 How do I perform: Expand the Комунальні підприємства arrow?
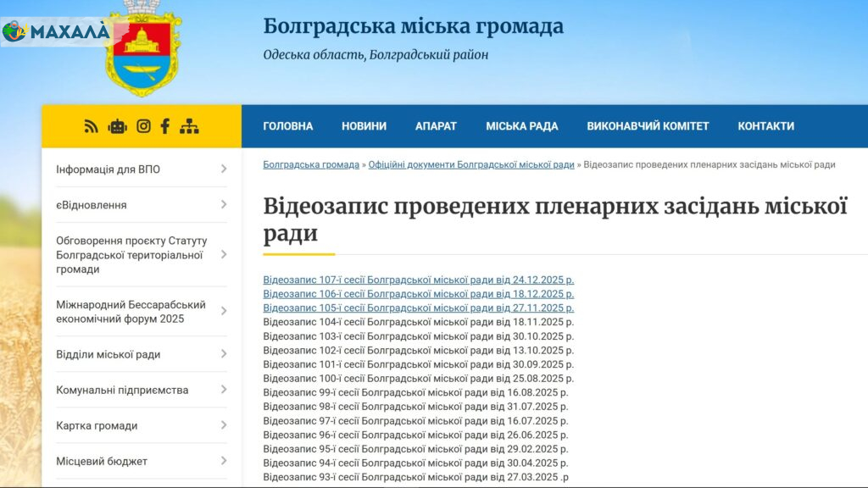(224, 390)
